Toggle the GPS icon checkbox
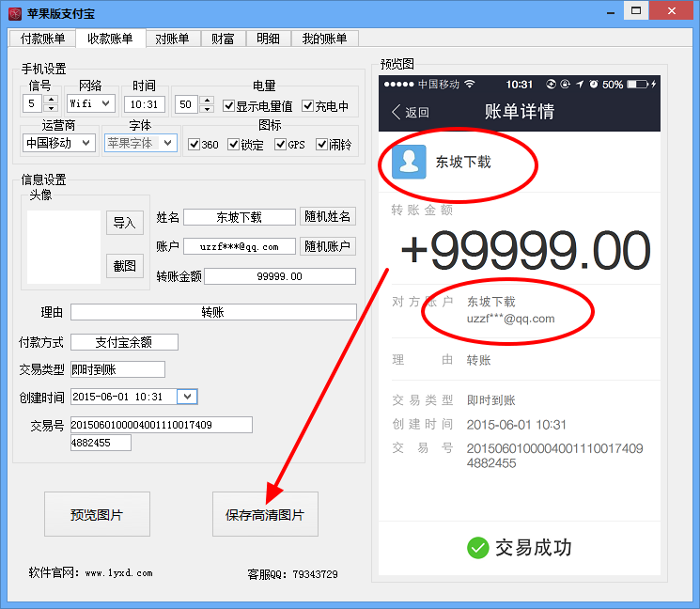The height and width of the screenshot is (609, 700). pos(280,145)
